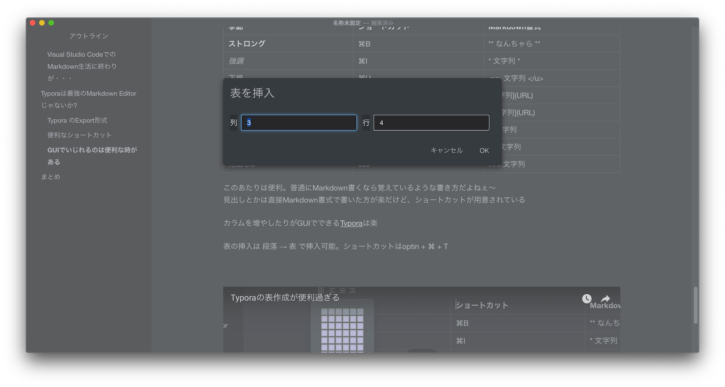725x387 pixels.
Task: Open outline item GUIでいじれるのは便利な時がある
Action: tap(92, 156)
